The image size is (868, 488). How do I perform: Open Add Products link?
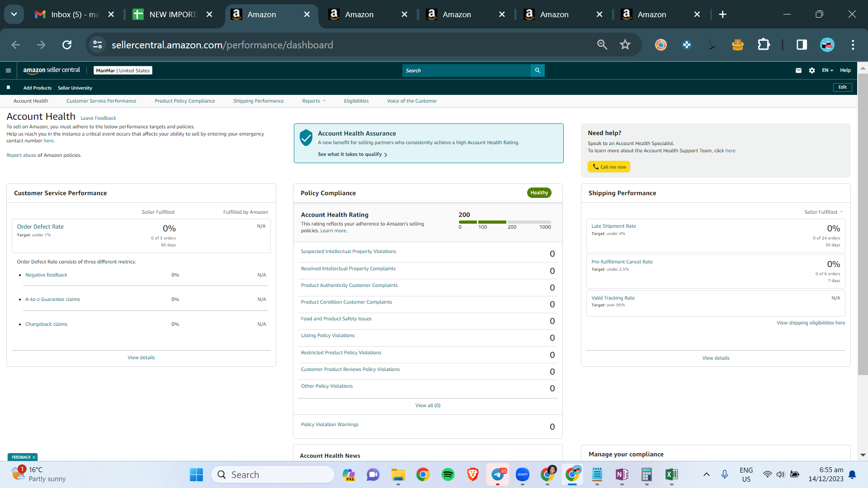click(x=38, y=88)
